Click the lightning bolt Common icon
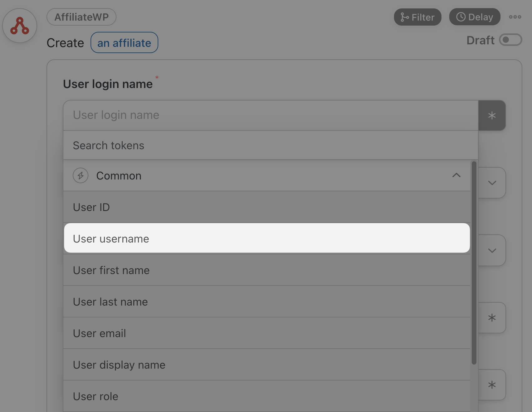This screenshot has height=412, width=532. coord(81,175)
